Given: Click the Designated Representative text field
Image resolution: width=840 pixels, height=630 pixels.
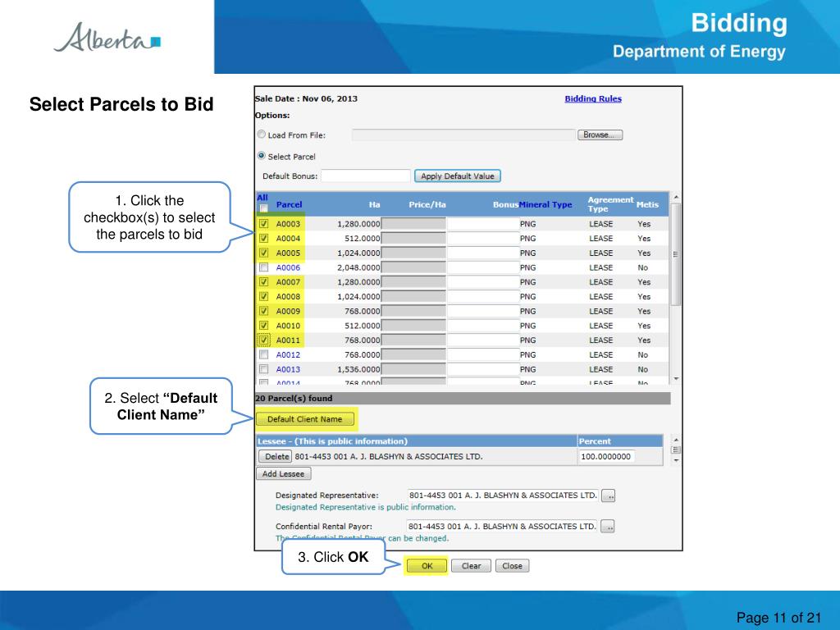Looking at the screenshot, I should click(503, 495).
